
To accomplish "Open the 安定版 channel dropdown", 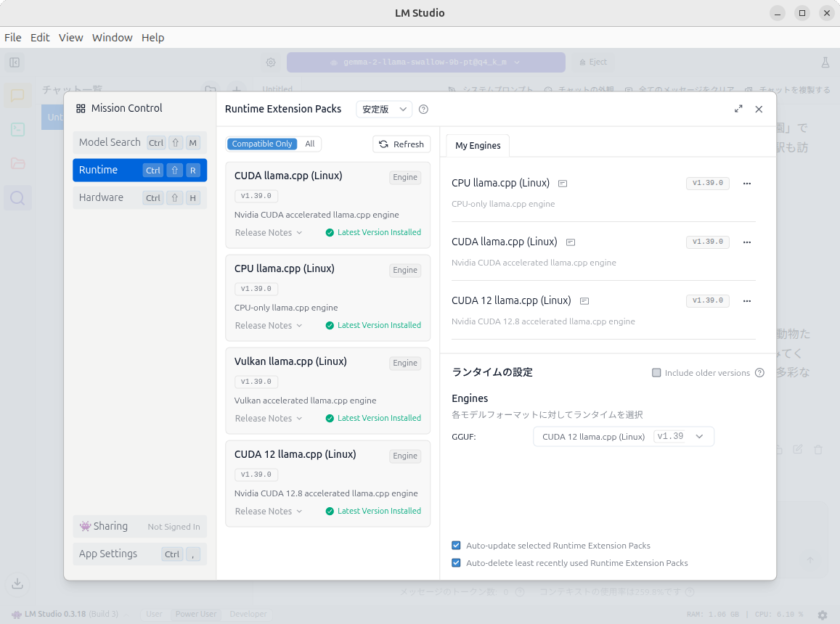I will [384, 109].
